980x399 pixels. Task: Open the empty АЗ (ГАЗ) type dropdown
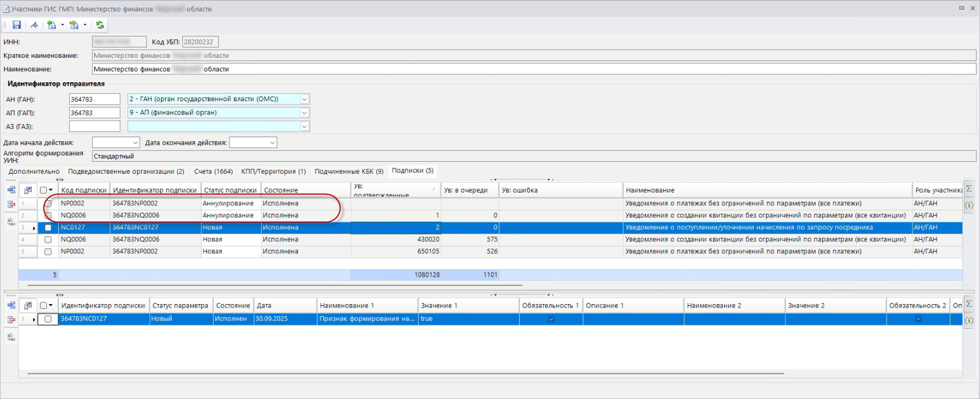click(304, 126)
